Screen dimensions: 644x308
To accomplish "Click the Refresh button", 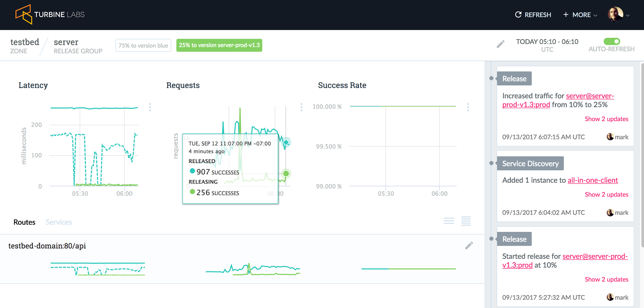I will coord(533,15).
